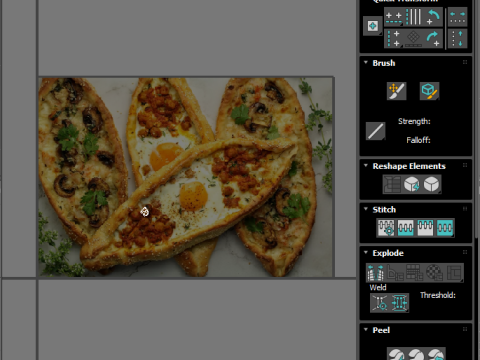Click the Set Pivot button in Quick Transform
This screenshot has width=480, height=360.
[373, 26]
